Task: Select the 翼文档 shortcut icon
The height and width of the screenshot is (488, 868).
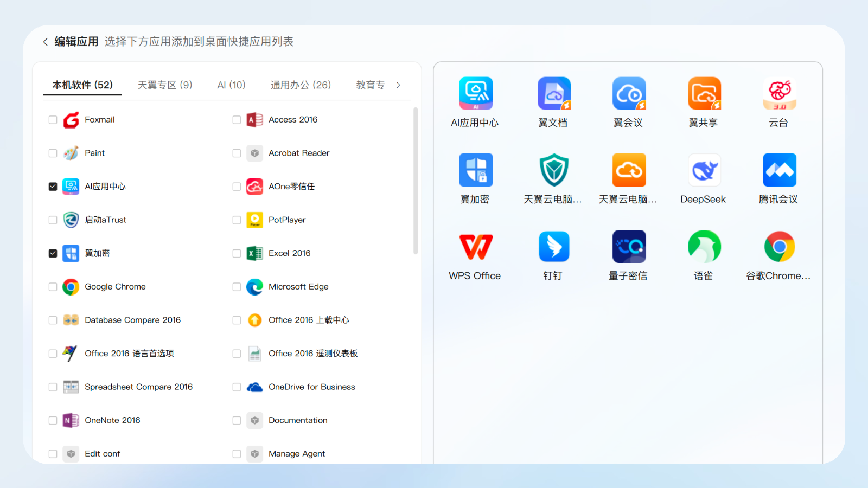Action: click(x=553, y=93)
